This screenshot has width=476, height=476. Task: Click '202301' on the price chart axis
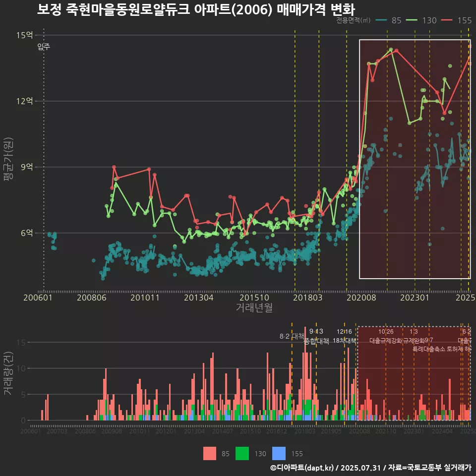point(415,297)
